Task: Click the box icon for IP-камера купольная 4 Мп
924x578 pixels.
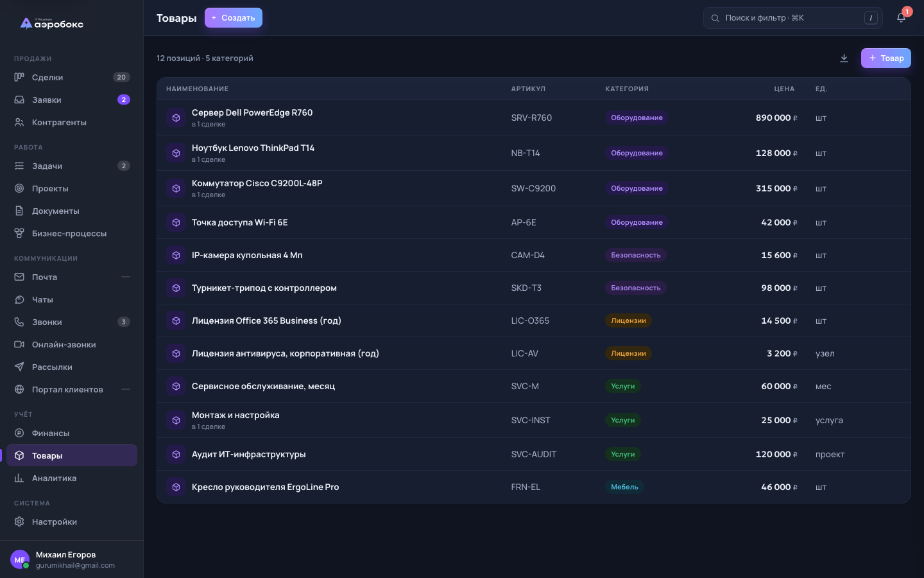Action: tap(176, 255)
